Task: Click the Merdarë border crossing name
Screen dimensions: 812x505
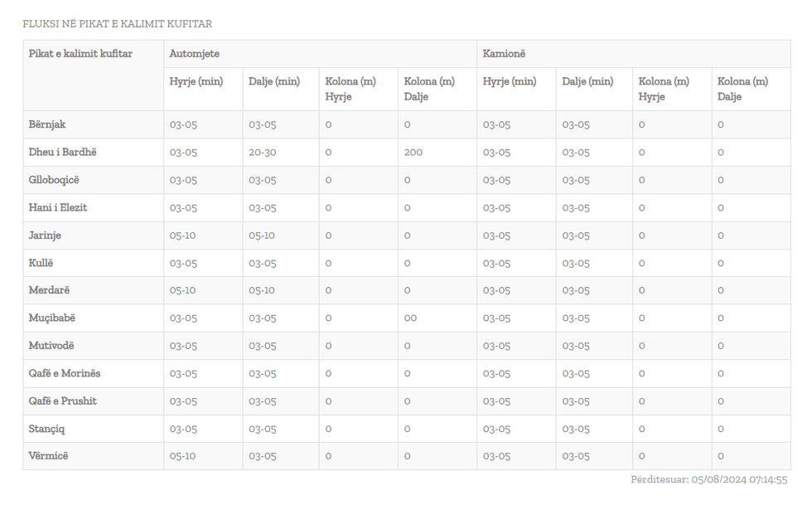Action: (49, 290)
